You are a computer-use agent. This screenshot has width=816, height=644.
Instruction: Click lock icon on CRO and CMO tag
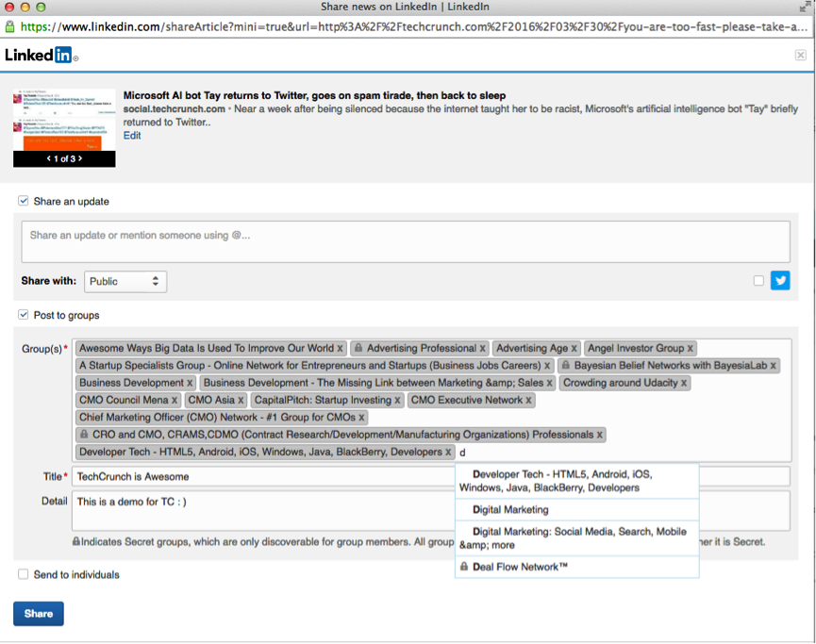coord(84,434)
